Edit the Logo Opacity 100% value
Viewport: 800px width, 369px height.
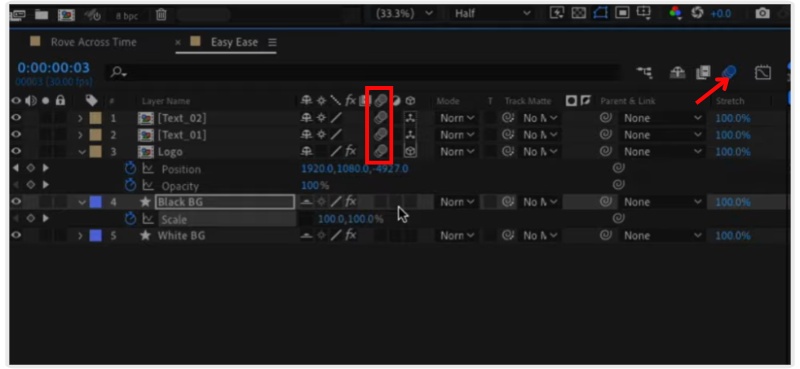coord(315,186)
